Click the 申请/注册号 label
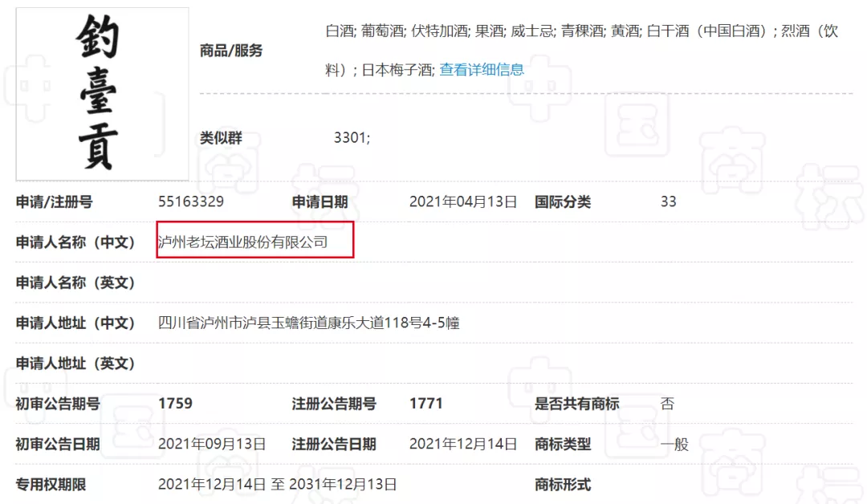 [55, 202]
